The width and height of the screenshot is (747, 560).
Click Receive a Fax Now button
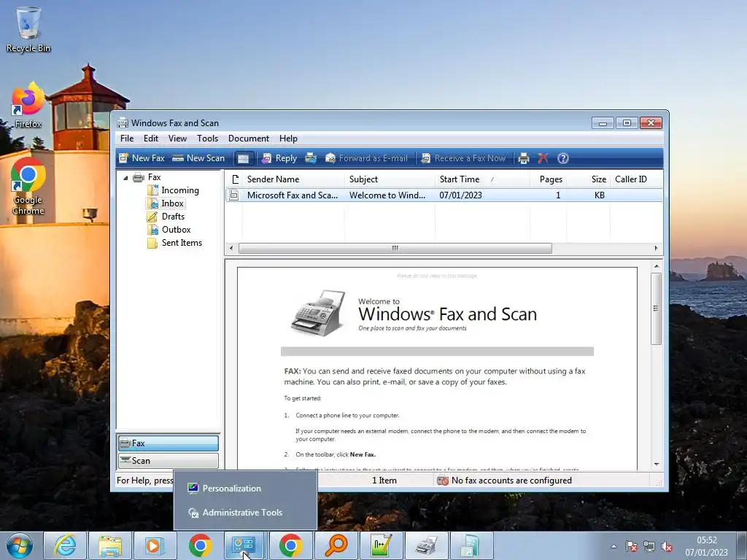point(463,158)
